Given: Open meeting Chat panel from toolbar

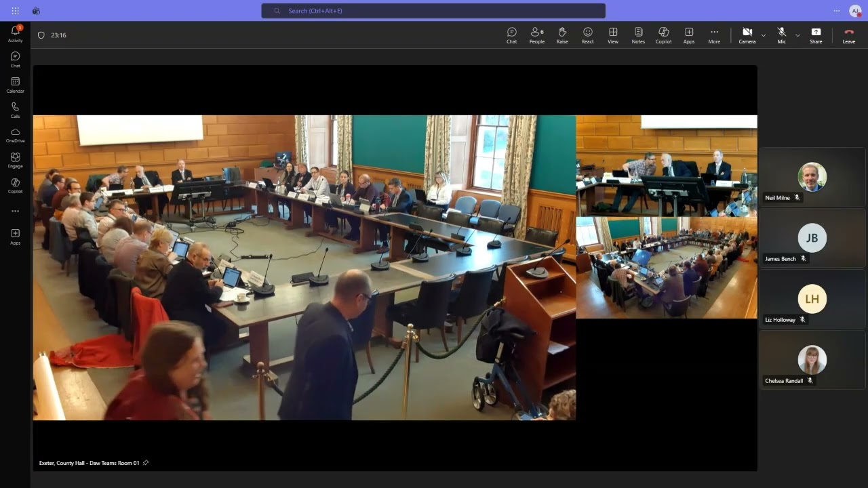Looking at the screenshot, I should point(511,35).
